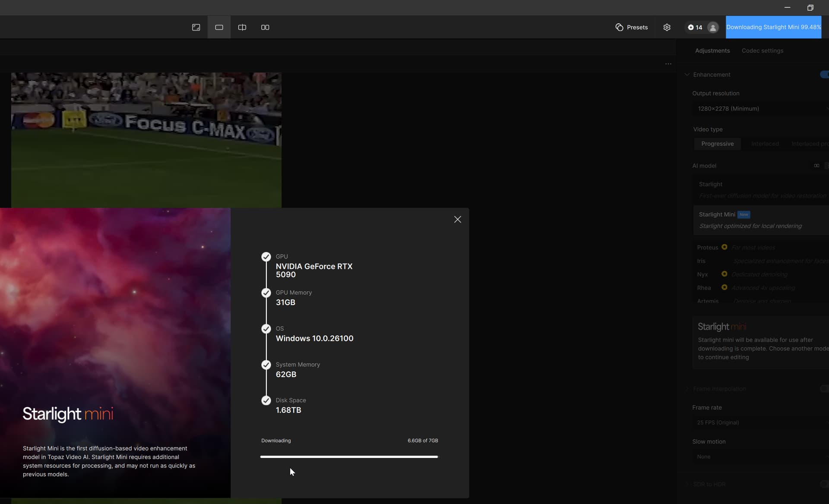Open the three-dot options above the preview
This screenshot has width=829, height=504.
point(668,64)
